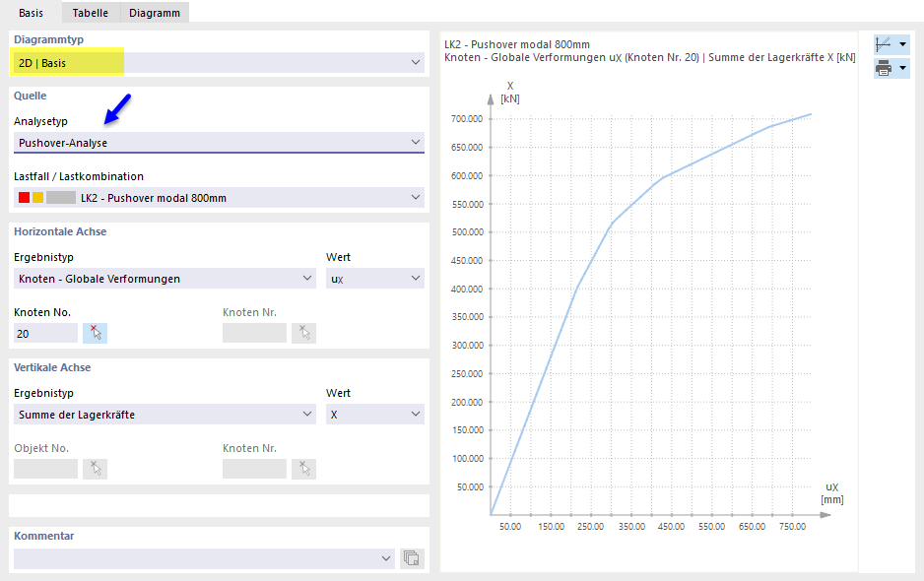Click the Diagrammtyp section heading
This screenshot has width=924, height=581.
click(49, 39)
